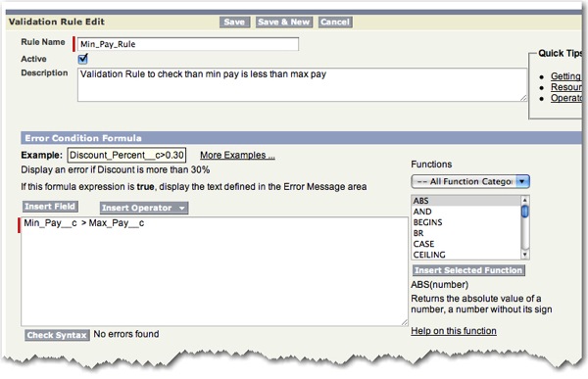The width and height of the screenshot is (588, 379).
Task: Select CEILING in the functions list
Action: [466, 255]
